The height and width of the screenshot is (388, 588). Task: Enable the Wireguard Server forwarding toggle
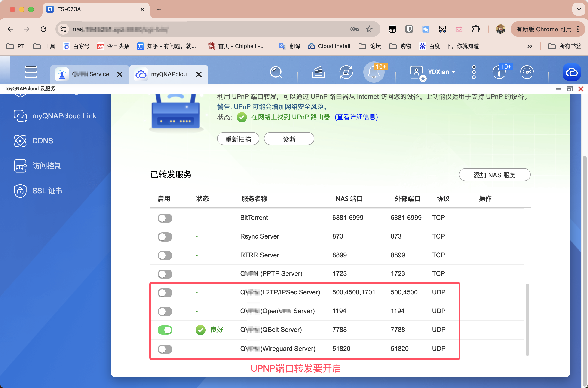(x=165, y=349)
